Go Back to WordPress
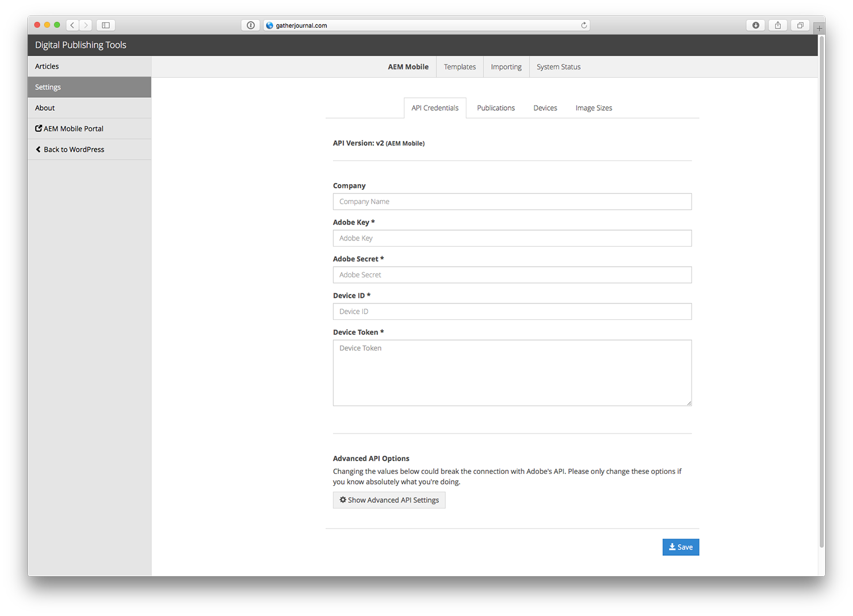The height and width of the screenshot is (616, 853). click(x=70, y=149)
